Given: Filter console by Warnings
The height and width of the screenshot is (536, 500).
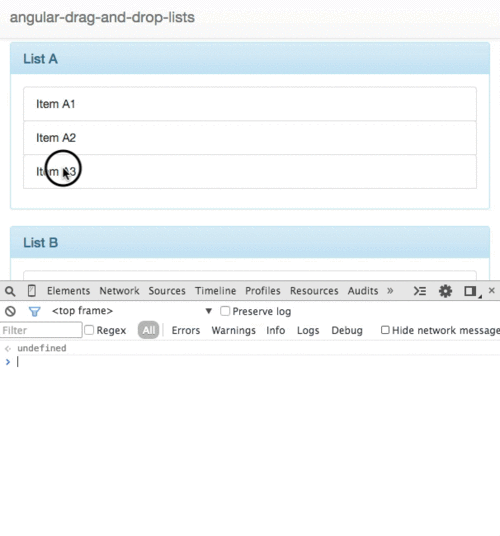Looking at the screenshot, I should pos(233,331).
